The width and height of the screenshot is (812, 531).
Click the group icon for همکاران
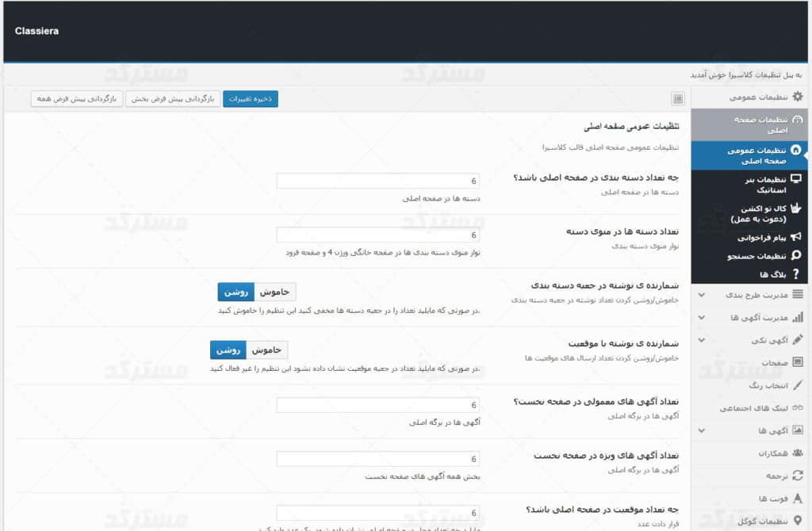coord(798,453)
